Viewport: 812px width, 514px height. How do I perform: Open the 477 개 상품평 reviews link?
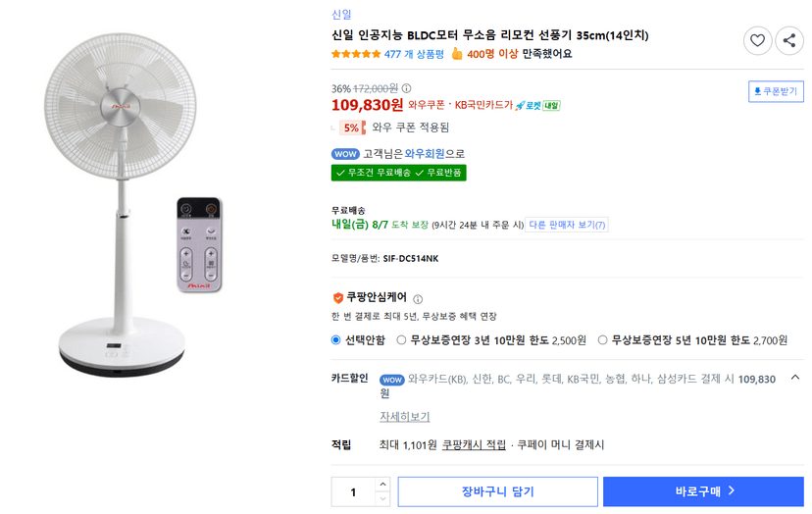tap(414, 54)
